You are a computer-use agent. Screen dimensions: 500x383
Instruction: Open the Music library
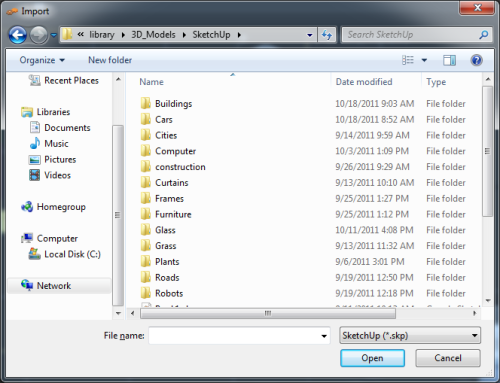[49, 143]
